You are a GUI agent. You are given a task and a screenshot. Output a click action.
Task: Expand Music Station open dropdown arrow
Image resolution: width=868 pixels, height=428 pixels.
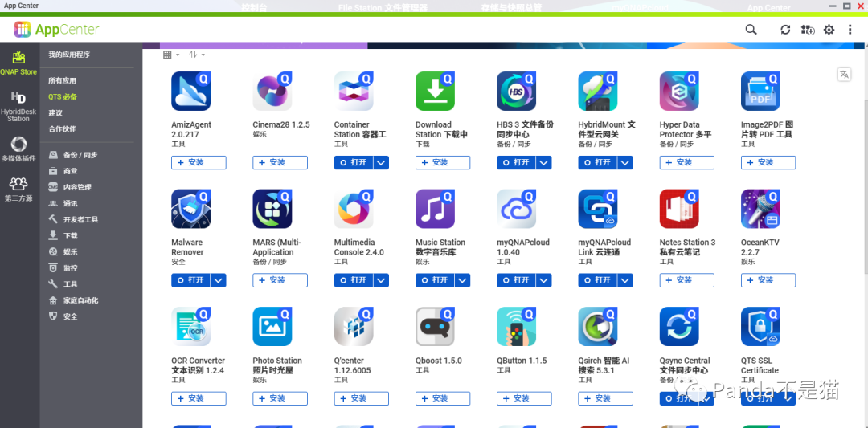pyautogui.click(x=463, y=280)
